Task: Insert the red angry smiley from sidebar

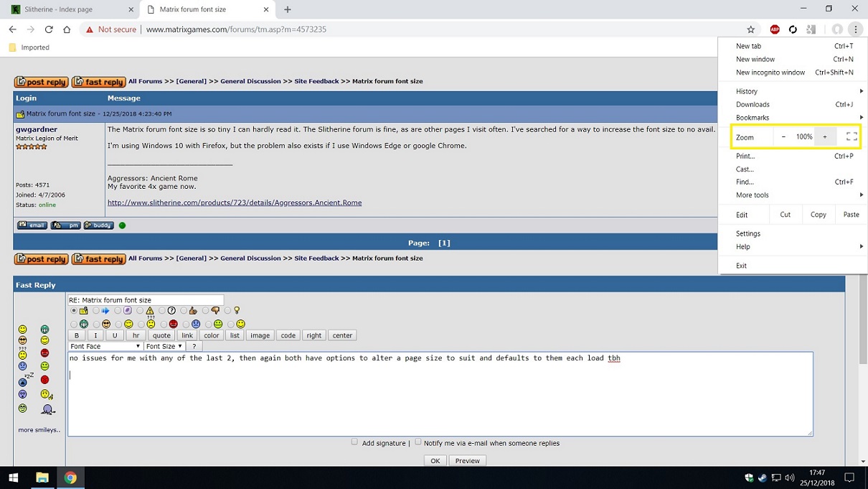Action: (44, 353)
